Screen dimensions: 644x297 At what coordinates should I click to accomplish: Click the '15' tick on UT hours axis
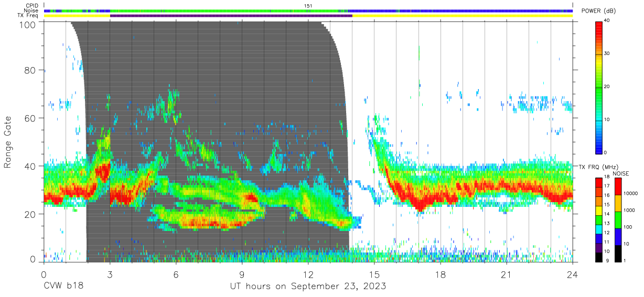(374, 274)
